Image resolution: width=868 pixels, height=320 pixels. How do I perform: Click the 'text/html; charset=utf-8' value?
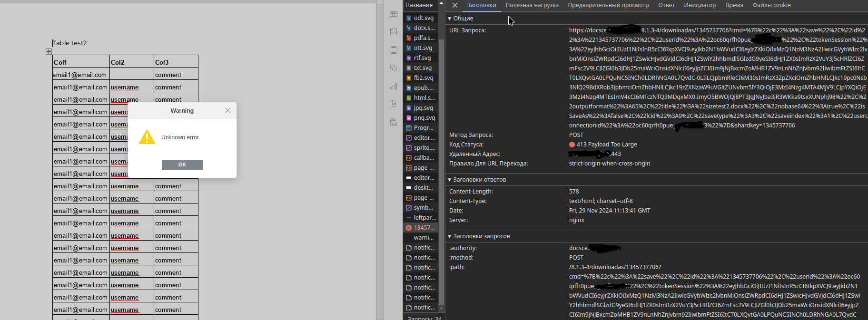[601, 201]
